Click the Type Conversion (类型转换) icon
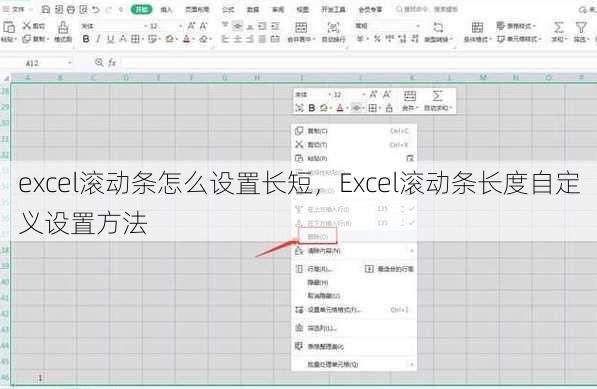The image size is (597, 389). pos(438,27)
